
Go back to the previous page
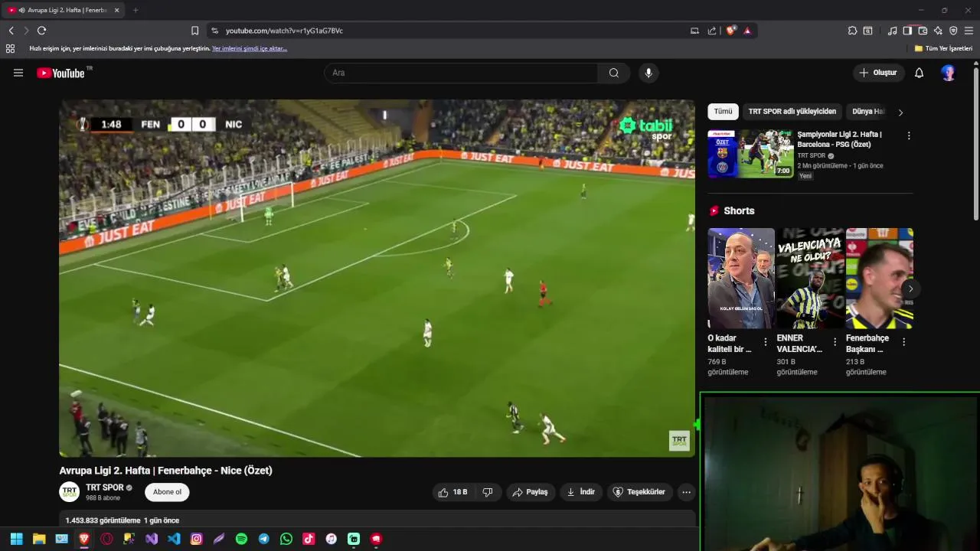click(11, 31)
